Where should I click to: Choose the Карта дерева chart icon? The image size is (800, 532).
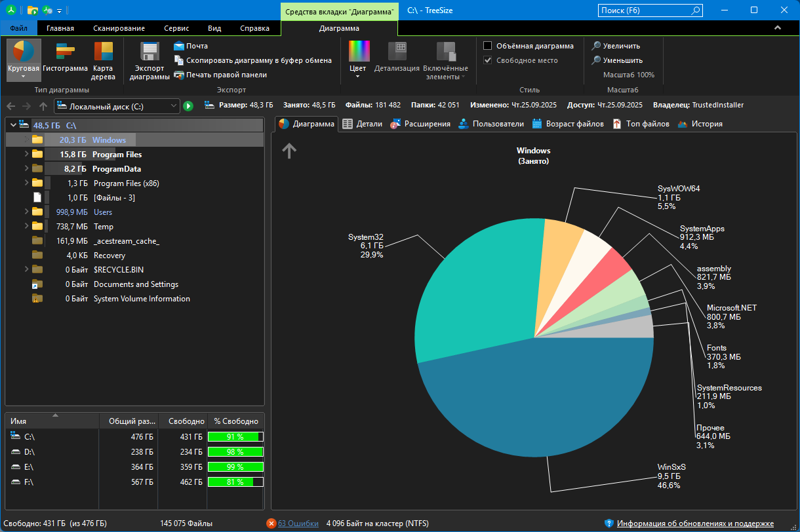(x=104, y=52)
